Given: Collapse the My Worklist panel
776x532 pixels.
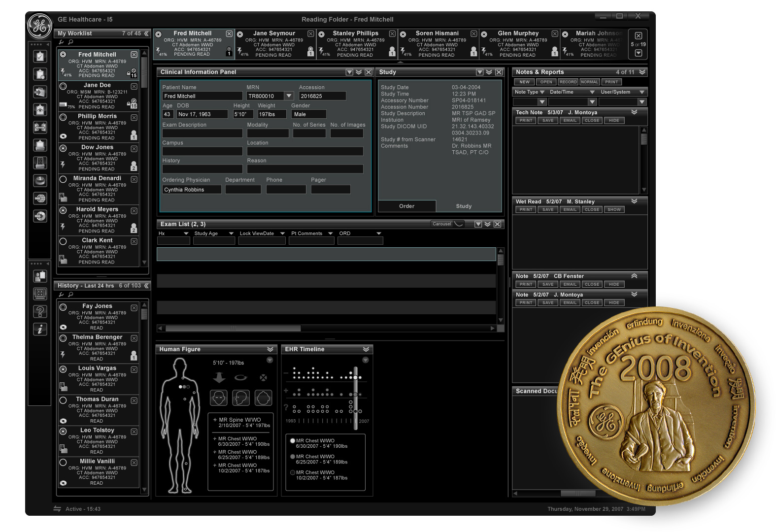Looking at the screenshot, I should (146, 33).
